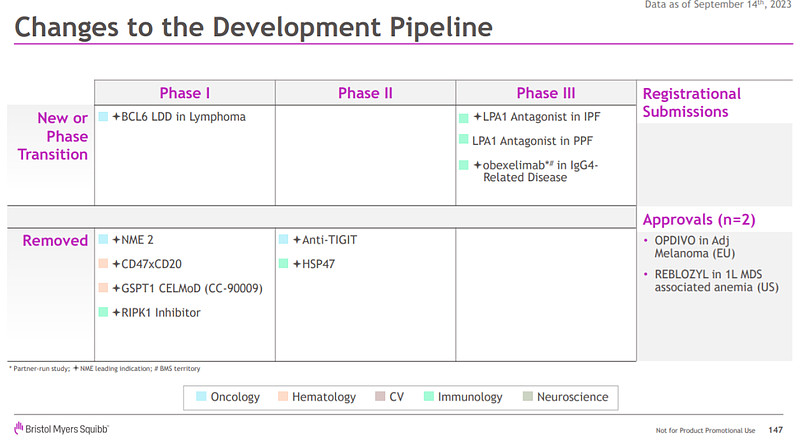Image resolution: width=800 pixels, height=441 pixels.
Task: Click the Hematology legend color square
Action: (x=283, y=397)
